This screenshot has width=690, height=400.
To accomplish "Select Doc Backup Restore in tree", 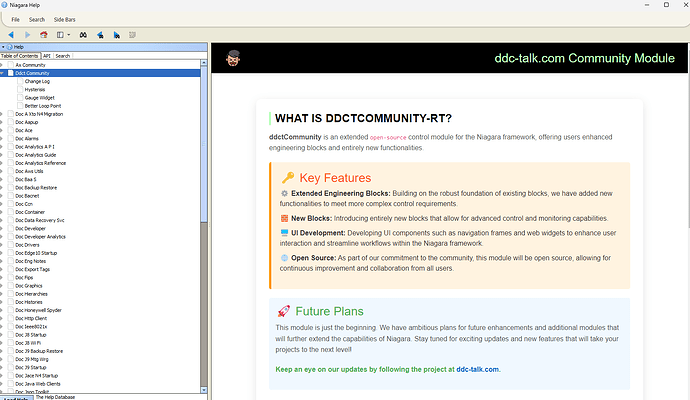I will point(36,187).
